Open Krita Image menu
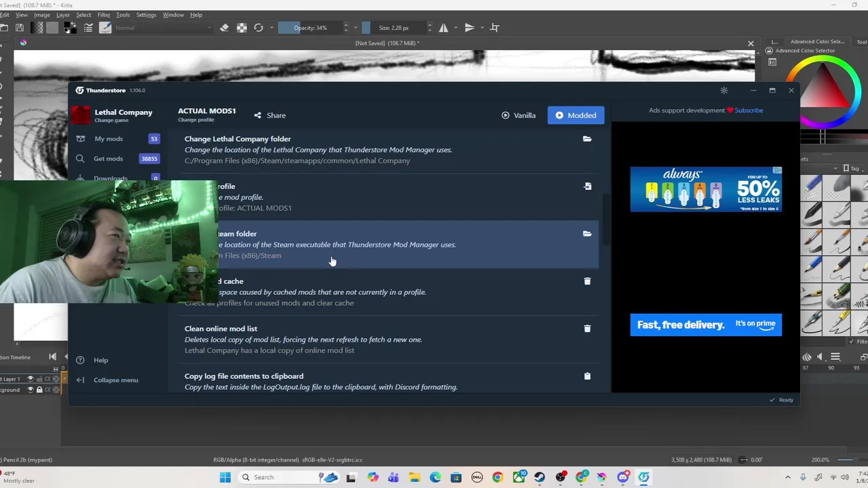This screenshot has width=868, height=488. pyautogui.click(x=42, y=15)
